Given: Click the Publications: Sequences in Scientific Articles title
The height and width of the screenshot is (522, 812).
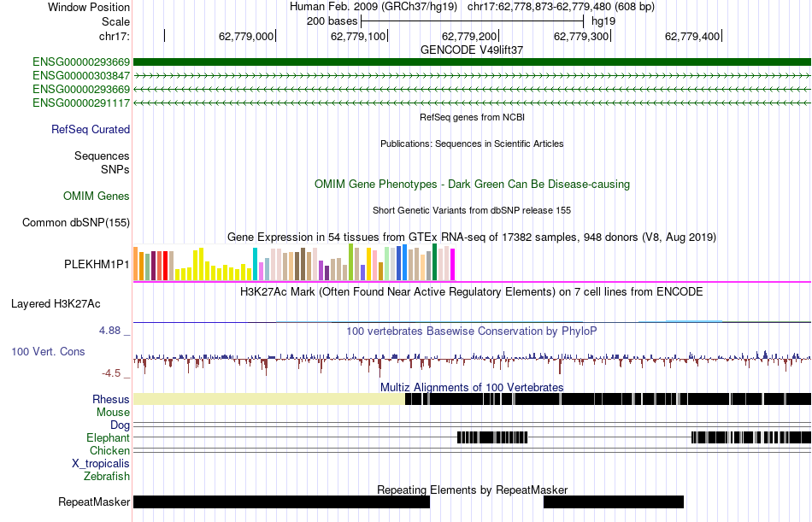Looking at the screenshot, I should [x=472, y=144].
